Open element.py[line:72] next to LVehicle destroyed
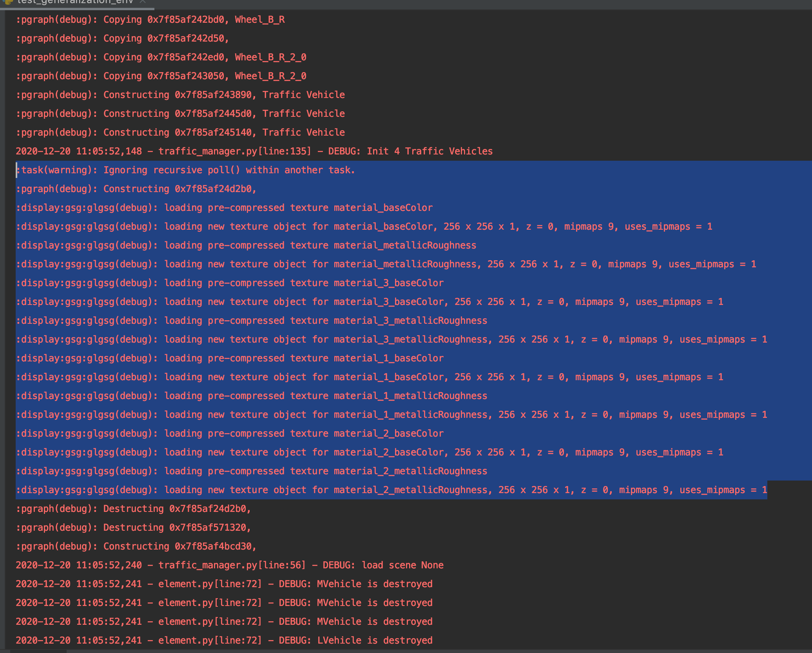Image resolution: width=812 pixels, height=653 pixels. 209,640
